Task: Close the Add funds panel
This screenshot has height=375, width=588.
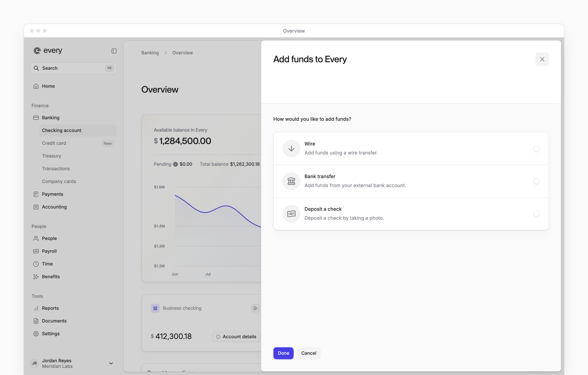Action: (542, 59)
